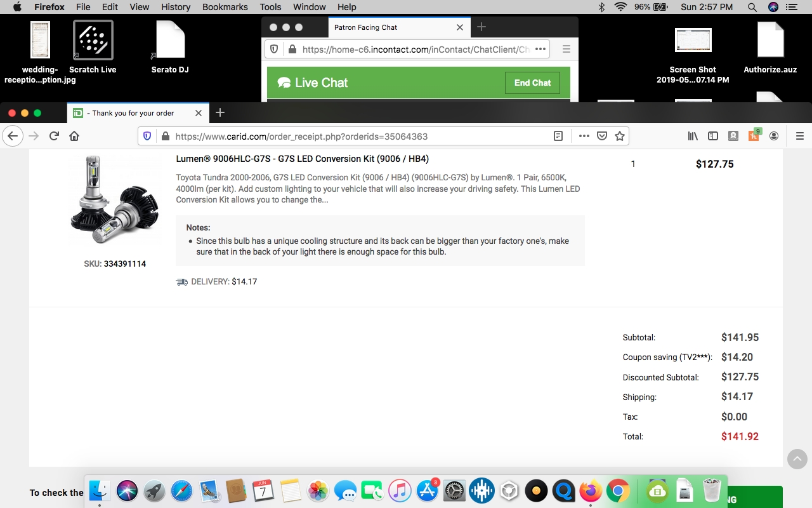The height and width of the screenshot is (508, 812).
Task: Select Patron Facing Chat tab
Action: [x=399, y=27]
